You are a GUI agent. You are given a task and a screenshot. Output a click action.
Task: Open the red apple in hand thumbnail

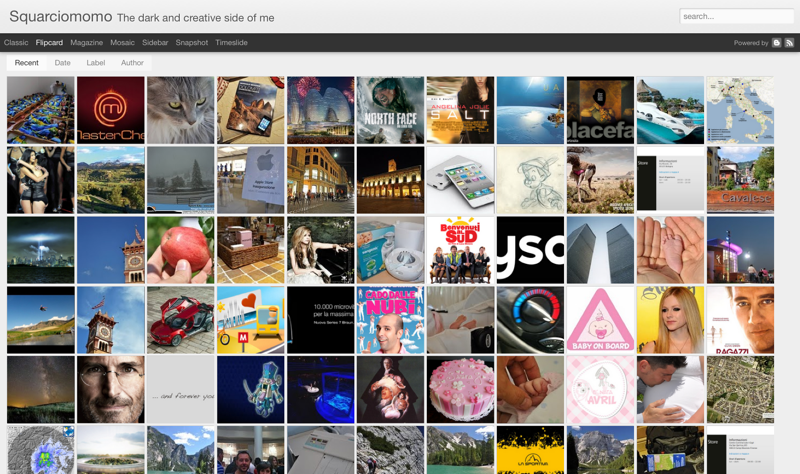(181, 250)
